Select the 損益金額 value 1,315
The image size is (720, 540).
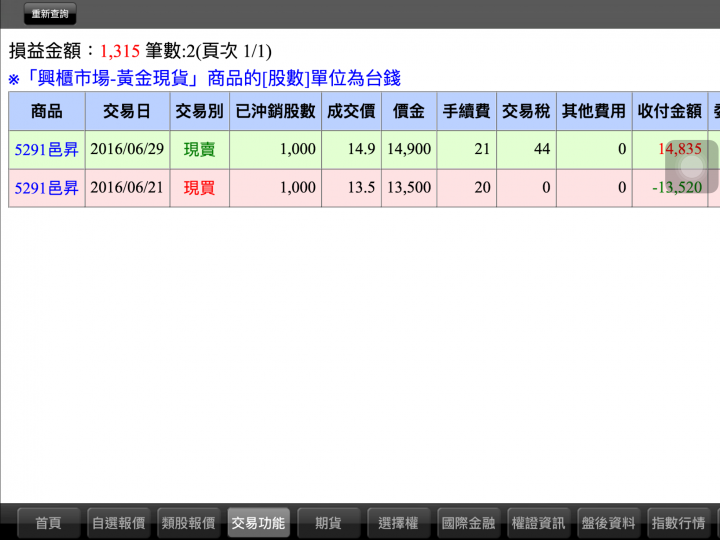pos(119,51)
